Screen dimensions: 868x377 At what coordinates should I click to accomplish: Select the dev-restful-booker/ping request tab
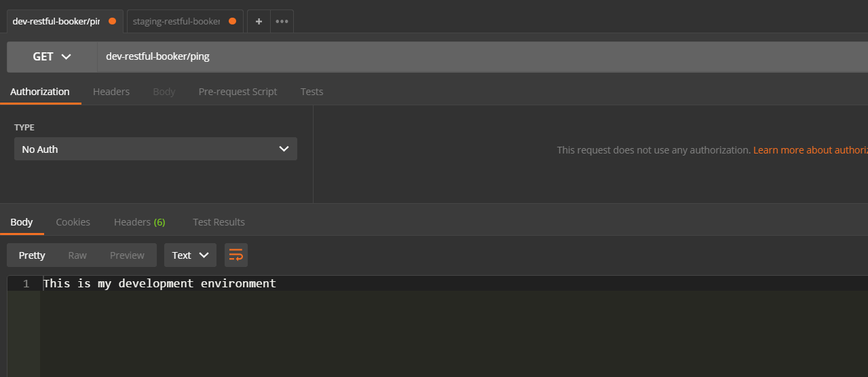[x=56, y=21]
